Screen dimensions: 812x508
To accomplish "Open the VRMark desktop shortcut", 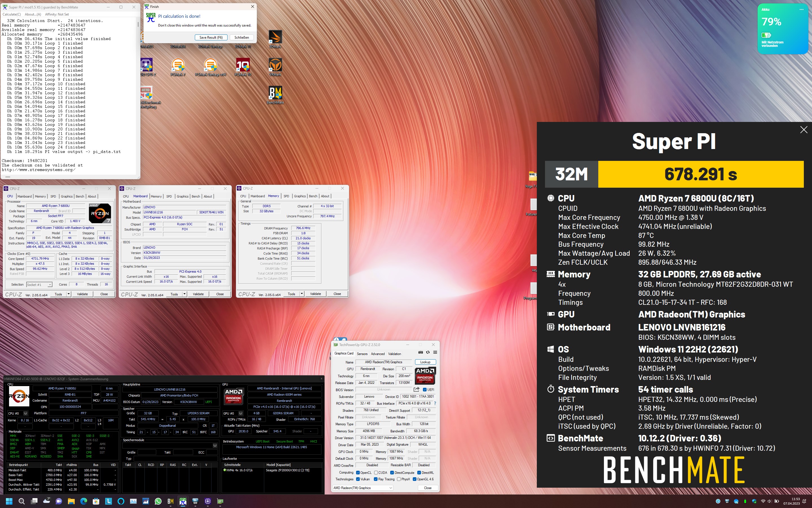I will click(275, 67).
